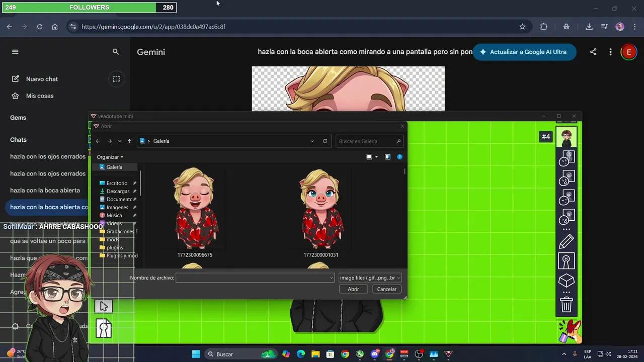This screenshot has height=362, width=644.
Task: Reload the Gemini page
Action: 40,27
